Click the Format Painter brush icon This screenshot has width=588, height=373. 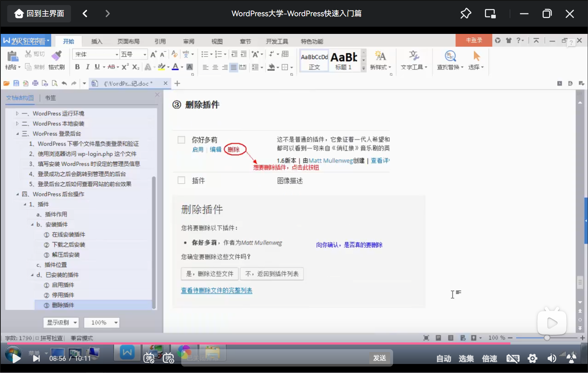pos(57,56)
